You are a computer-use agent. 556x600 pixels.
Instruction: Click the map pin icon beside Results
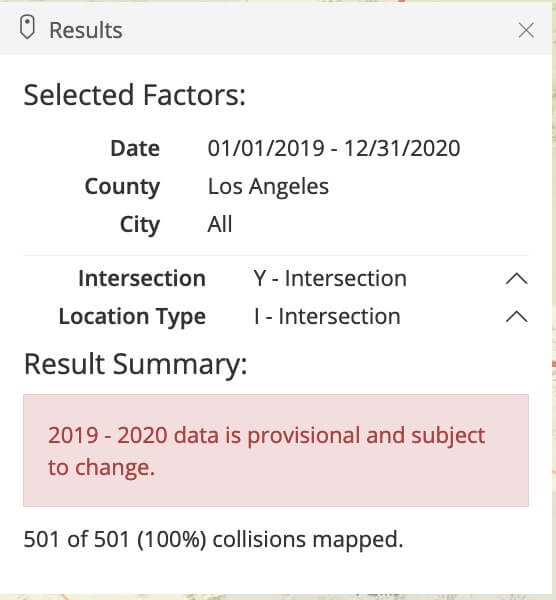pos(28,27)
